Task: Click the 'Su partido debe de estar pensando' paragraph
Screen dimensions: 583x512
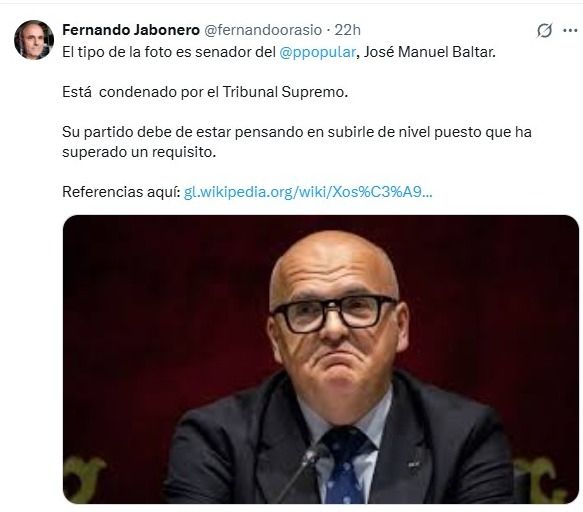Action: [297, 142]
